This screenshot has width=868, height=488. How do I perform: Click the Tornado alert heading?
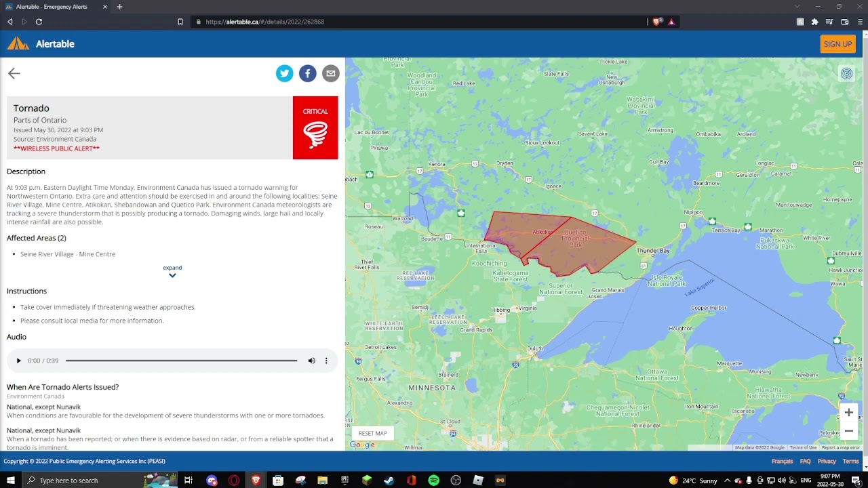(x=31, y=108)
